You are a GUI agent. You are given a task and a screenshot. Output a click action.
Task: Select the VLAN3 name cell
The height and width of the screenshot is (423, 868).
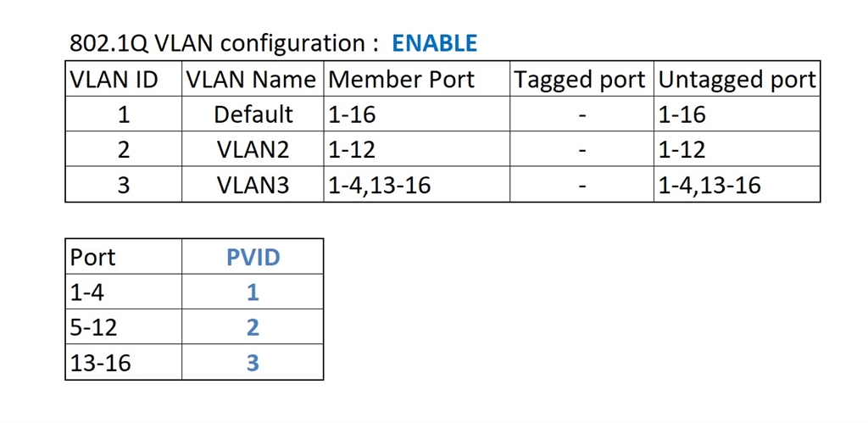pos(253,185)
